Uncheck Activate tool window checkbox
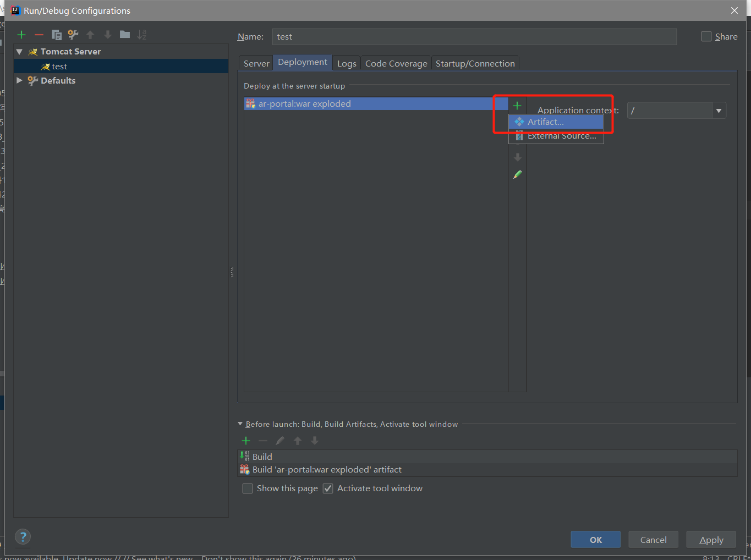This screenshot has width=751, height=560. pyautogui.click(x=328, y=488)
